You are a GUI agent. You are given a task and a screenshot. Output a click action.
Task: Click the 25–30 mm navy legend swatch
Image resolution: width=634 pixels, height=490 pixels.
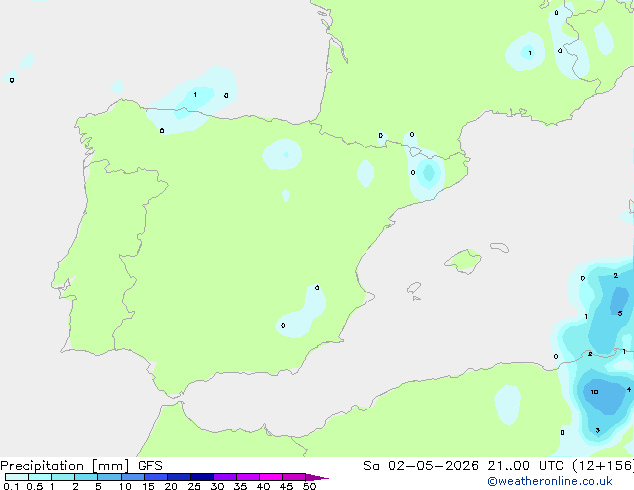pos(202,477)
